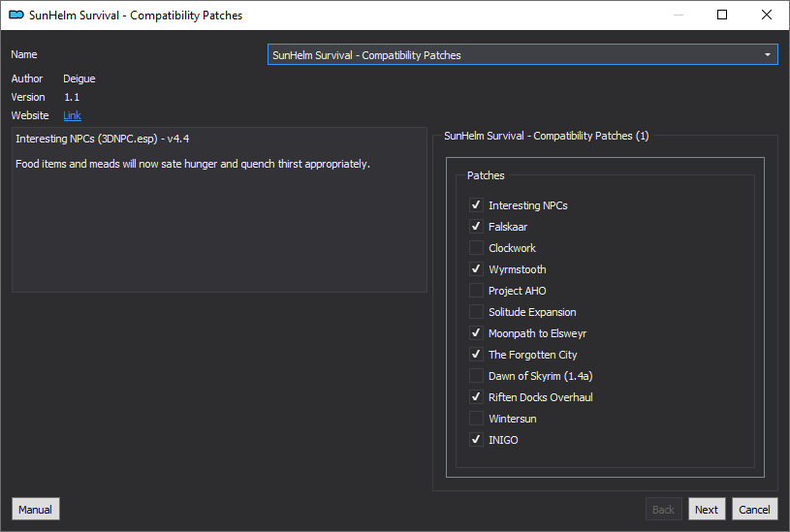Enable the Wintersun patch checkbox
The image size is (790, 532).
pos(476,419)
